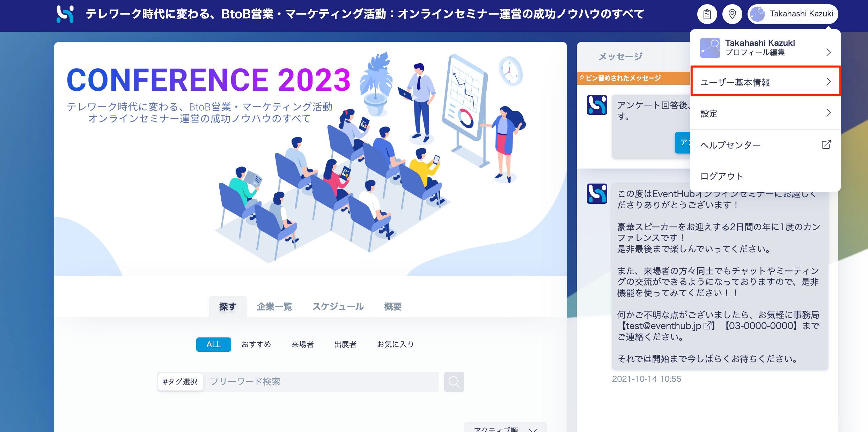Open Help Center external link icon
Image resolution: width=868 pixels, height=432 pixels.
click(x=826, y=144)
